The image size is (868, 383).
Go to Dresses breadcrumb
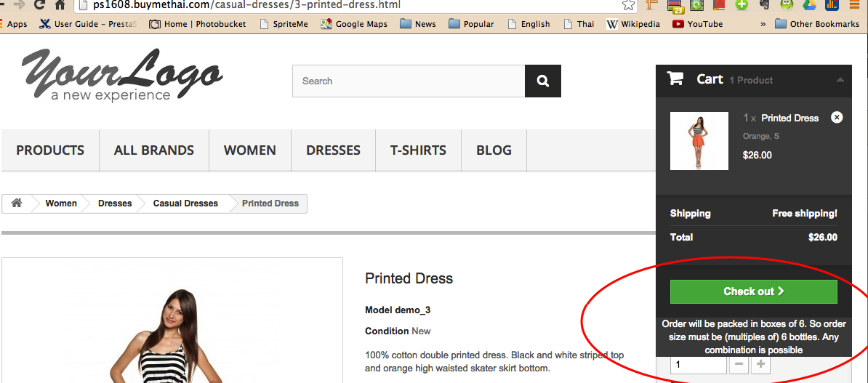coord(115,203)
